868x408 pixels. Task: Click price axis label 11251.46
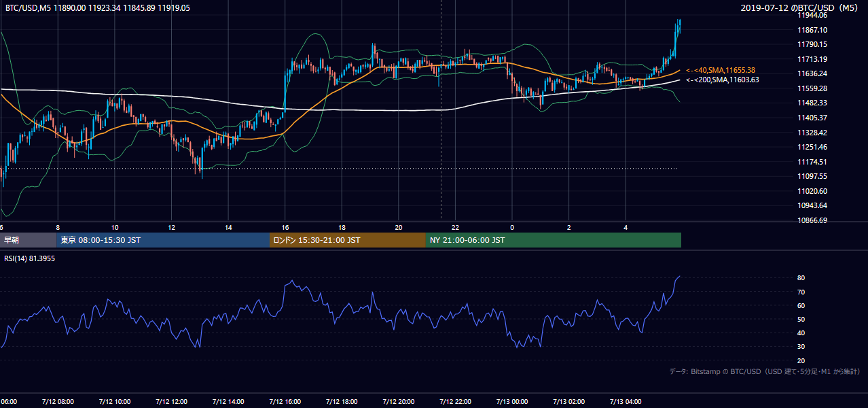[812, 147]
